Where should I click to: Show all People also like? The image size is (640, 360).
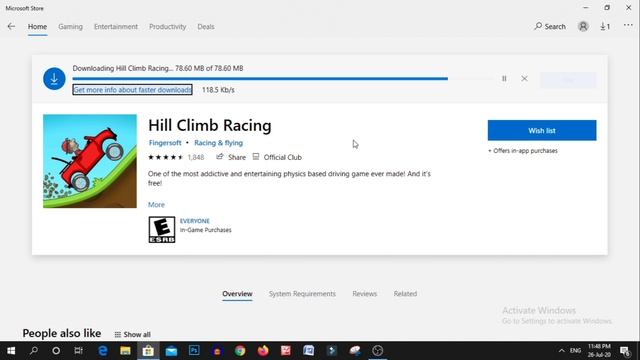(133, 334)
